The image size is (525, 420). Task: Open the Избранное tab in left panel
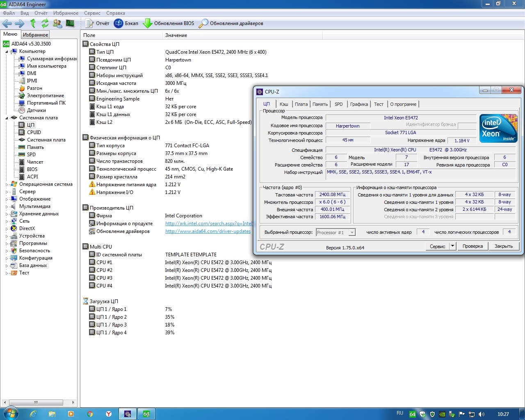click(x=35, y=35)
